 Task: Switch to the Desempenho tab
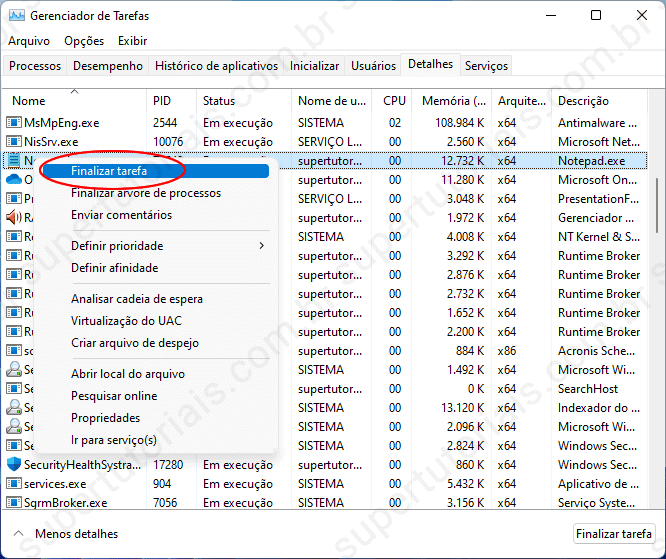[108, 66]
